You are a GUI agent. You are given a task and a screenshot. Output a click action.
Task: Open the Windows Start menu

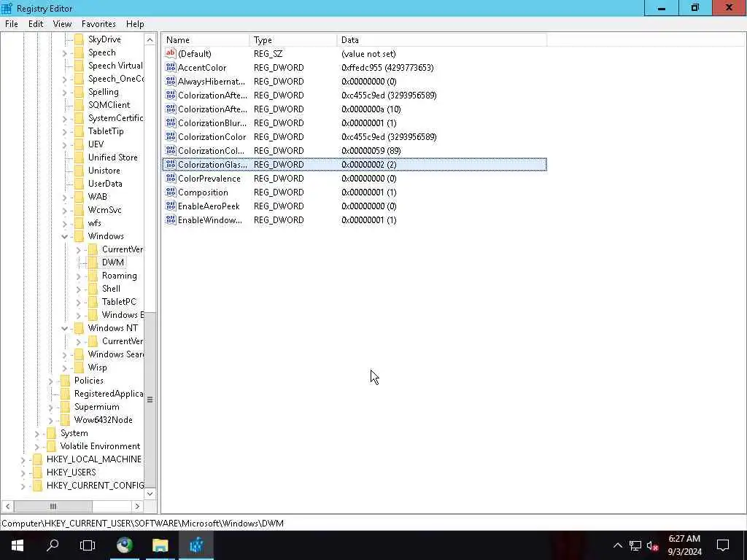(x=18, y=545)
